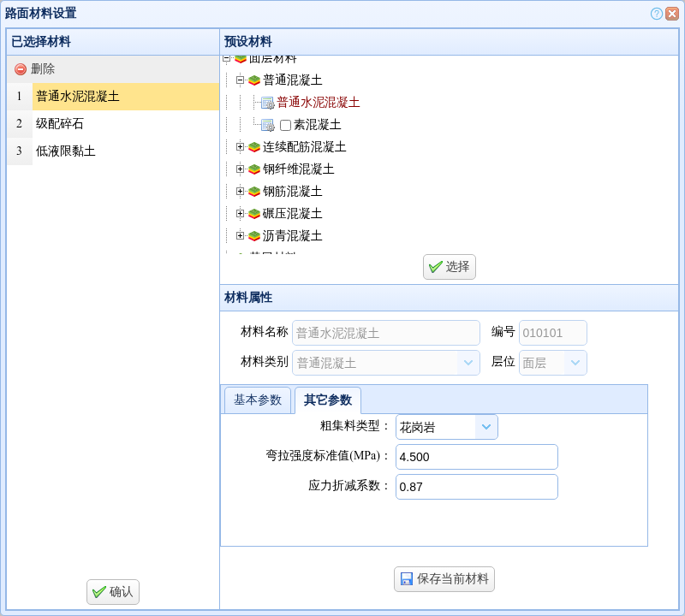Expand the 沥青混凝土 tree node
Viewport: 685px width, 616px height.
240,236
